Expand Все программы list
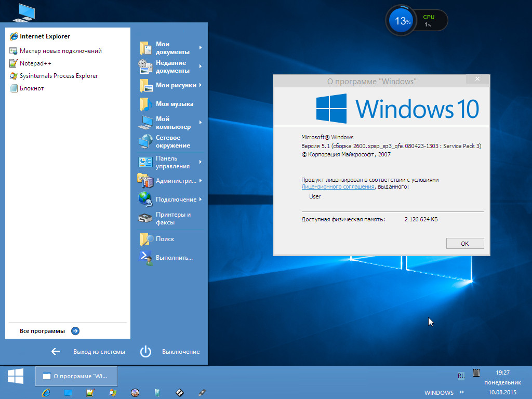 pos(75,331)
